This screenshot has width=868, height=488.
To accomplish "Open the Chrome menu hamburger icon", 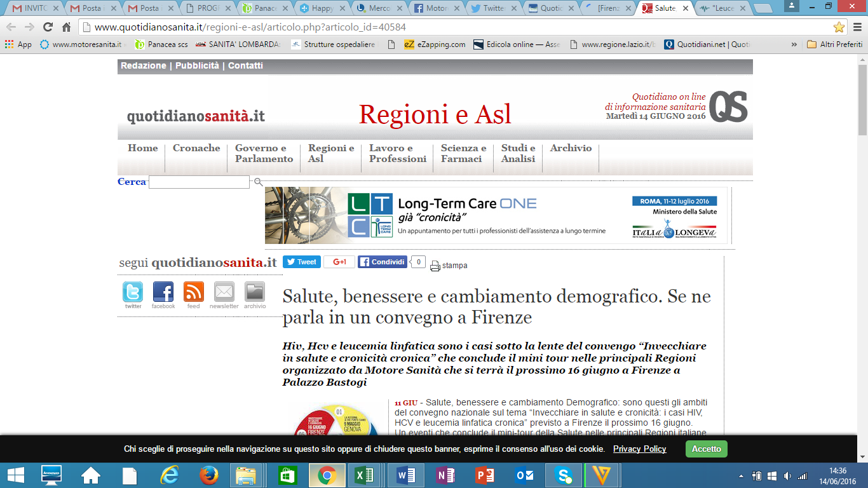I will [x=857, y=27].
